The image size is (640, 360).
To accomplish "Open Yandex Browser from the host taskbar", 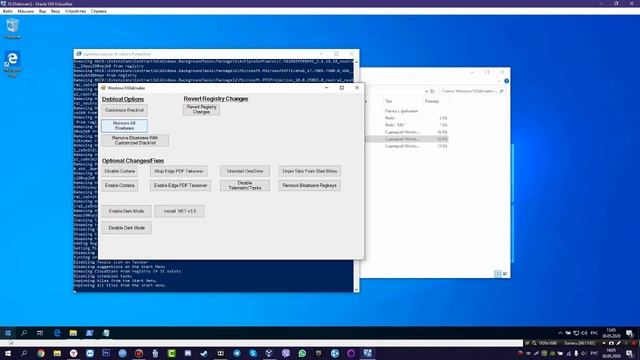I will pyautogui.click(x=73, y=353).
